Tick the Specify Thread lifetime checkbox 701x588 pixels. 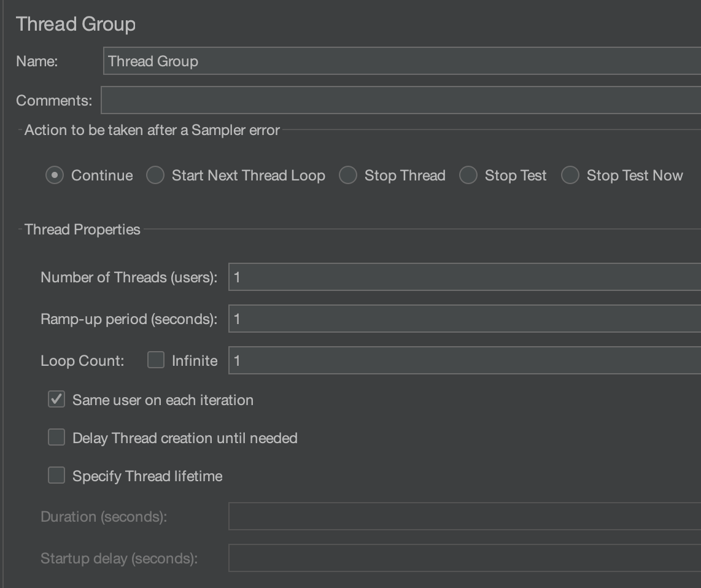tap(56, 475)
